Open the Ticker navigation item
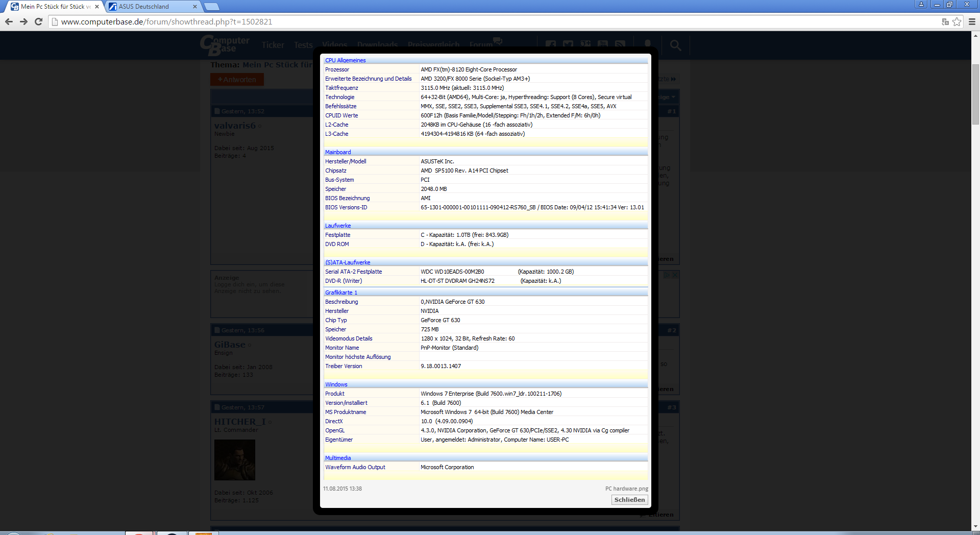 pyautogui.click(x=273, y=45)
